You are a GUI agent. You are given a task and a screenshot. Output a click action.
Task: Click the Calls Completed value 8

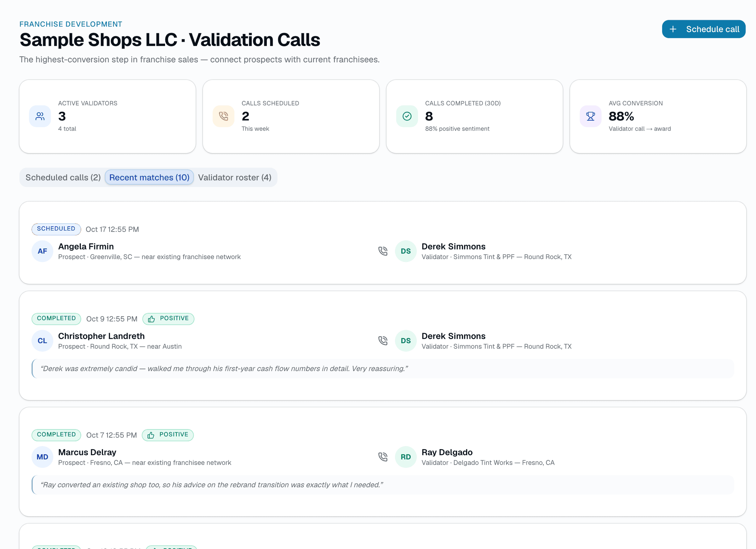coord(429,116)
